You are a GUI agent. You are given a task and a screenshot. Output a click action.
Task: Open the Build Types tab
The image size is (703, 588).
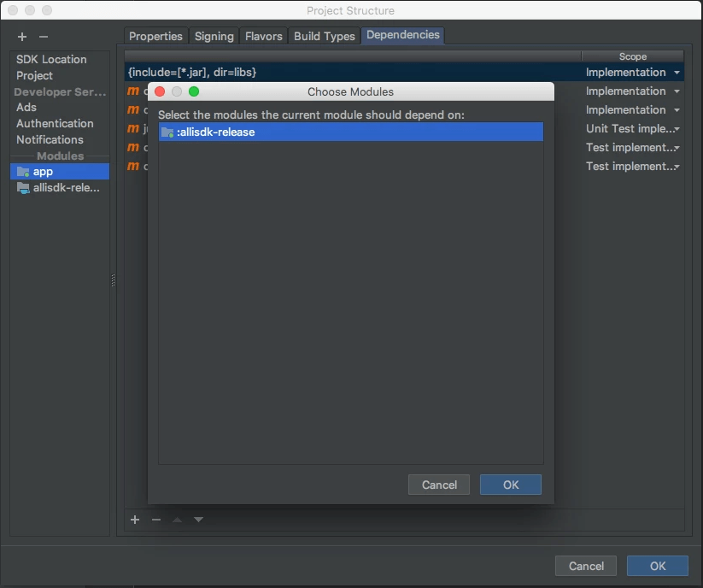tap(324, 36)
